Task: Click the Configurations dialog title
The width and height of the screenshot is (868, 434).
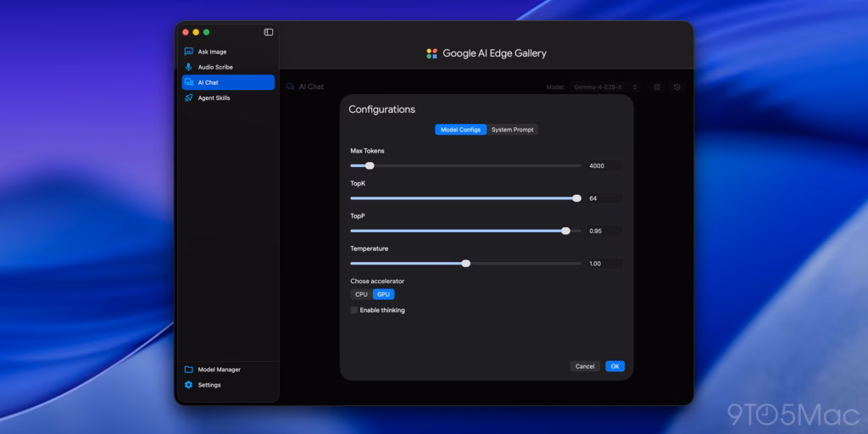Action: tap(382, 109)
